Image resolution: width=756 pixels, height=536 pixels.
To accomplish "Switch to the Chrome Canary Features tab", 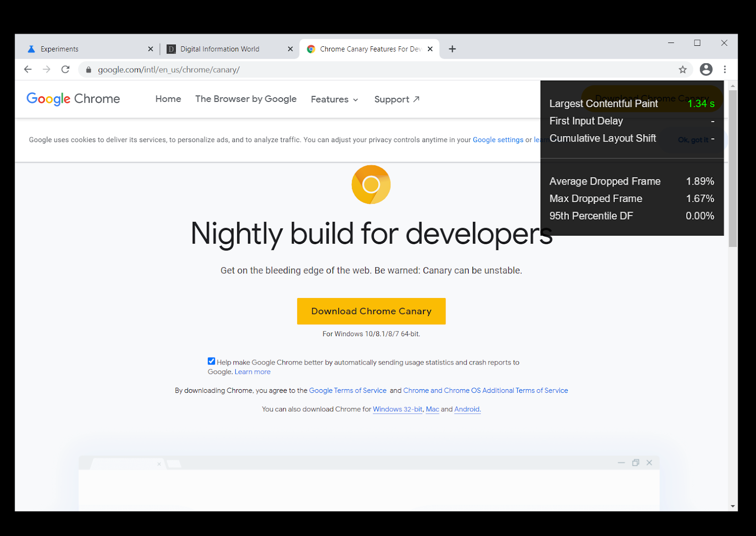I will click(x=369, y=49).
